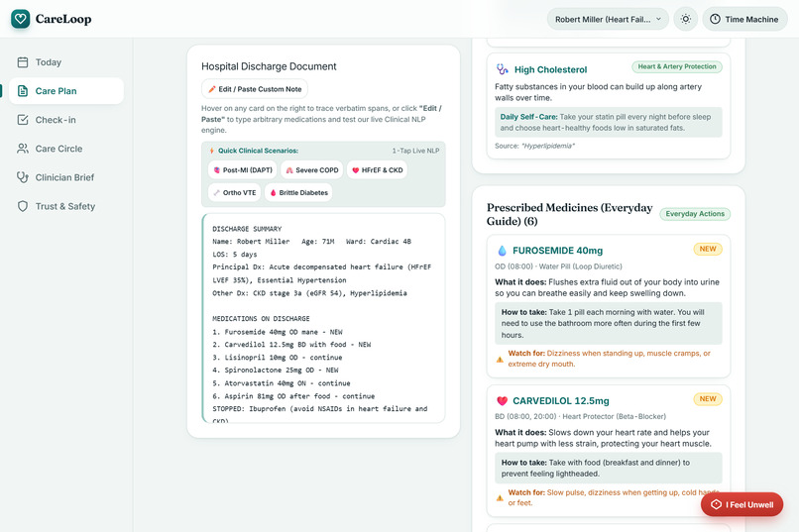
Task: Load the Severe COPD scenario
Action: click(311, 170)
